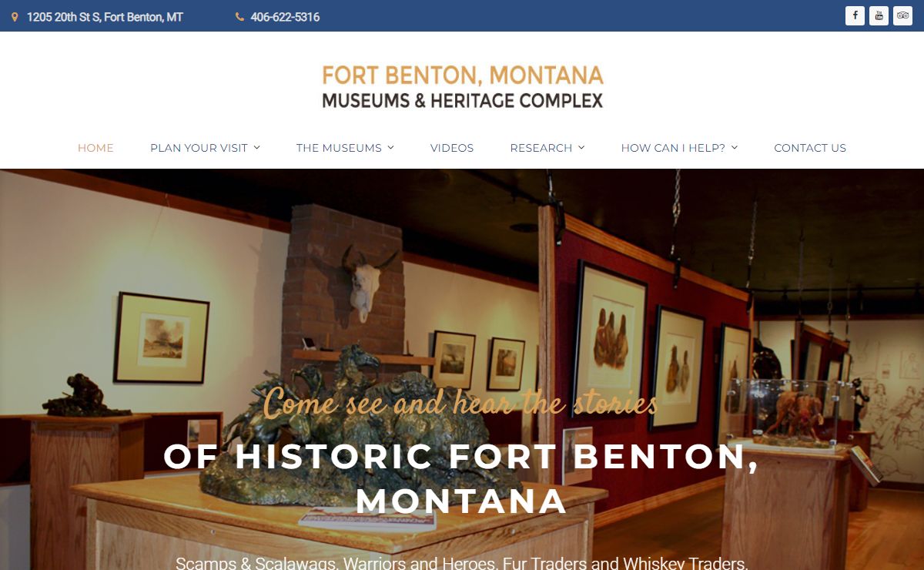Open the Facebook social icon
The image size is (924, 570).
click(x=855, y=15)
